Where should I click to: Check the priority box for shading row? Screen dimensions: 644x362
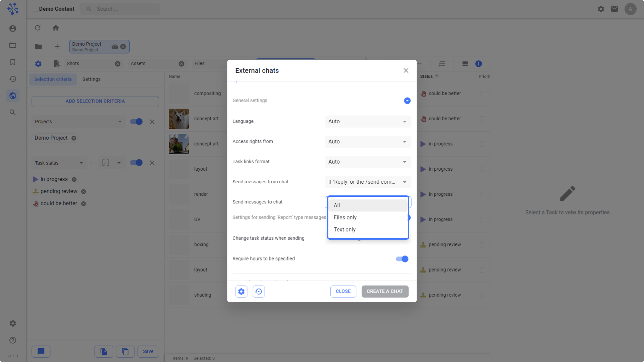pyautogui.click(x=482, y=295)
